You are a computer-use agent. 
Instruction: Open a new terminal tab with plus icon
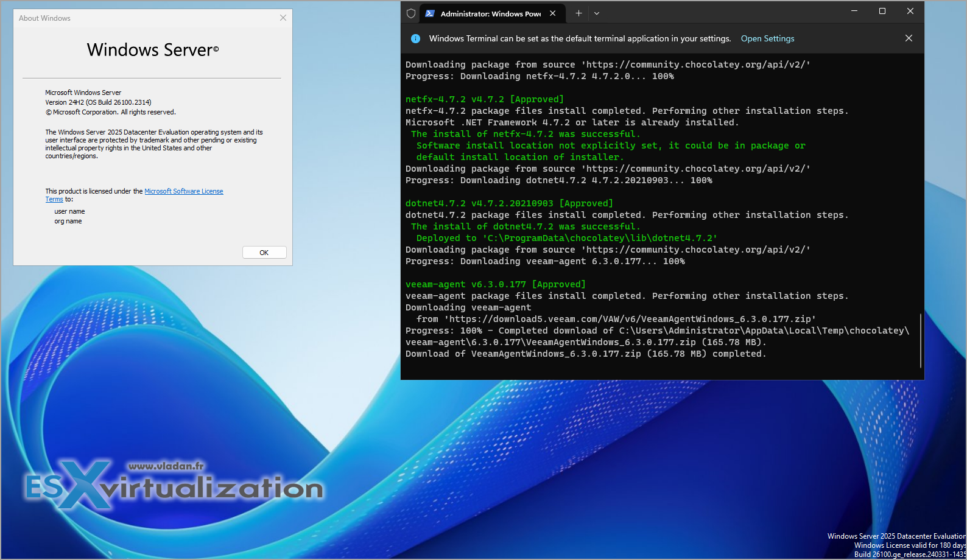click(578, 13)
